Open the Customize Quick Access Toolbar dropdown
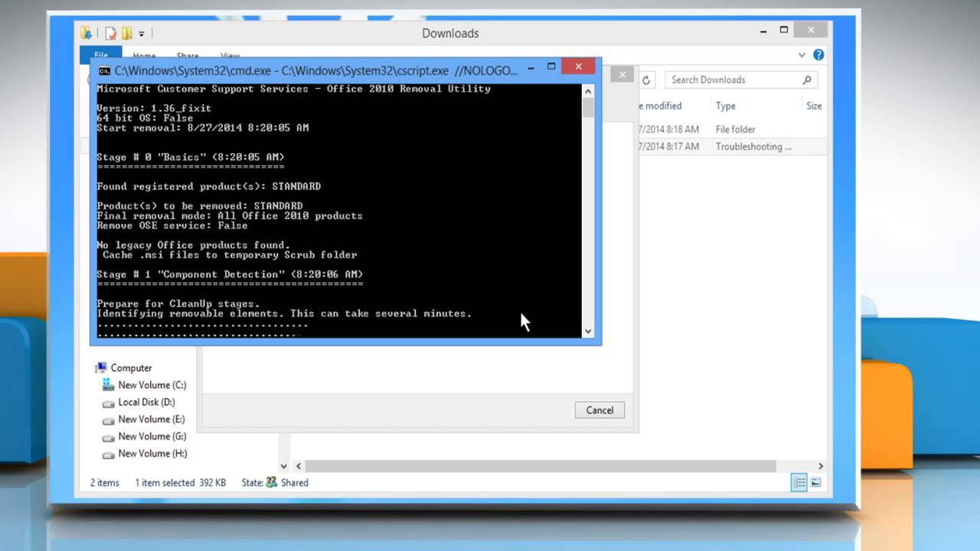Screen dimensions: 980x551 (142, 34)
